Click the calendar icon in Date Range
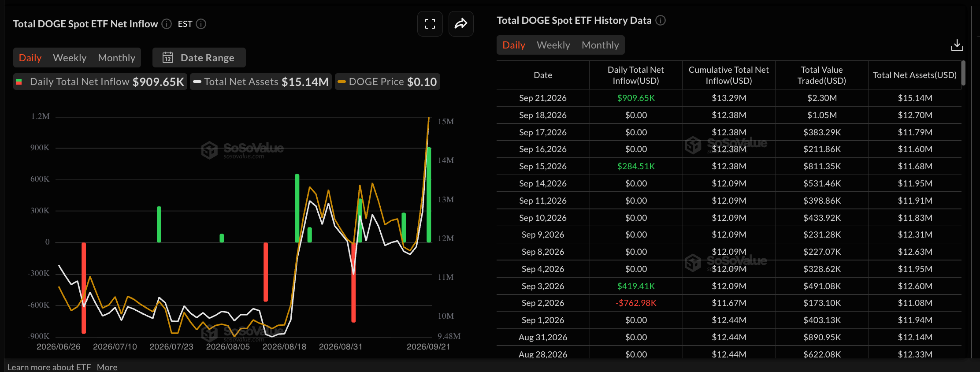Viewport: 980px width, 372px height. point(168,58)
